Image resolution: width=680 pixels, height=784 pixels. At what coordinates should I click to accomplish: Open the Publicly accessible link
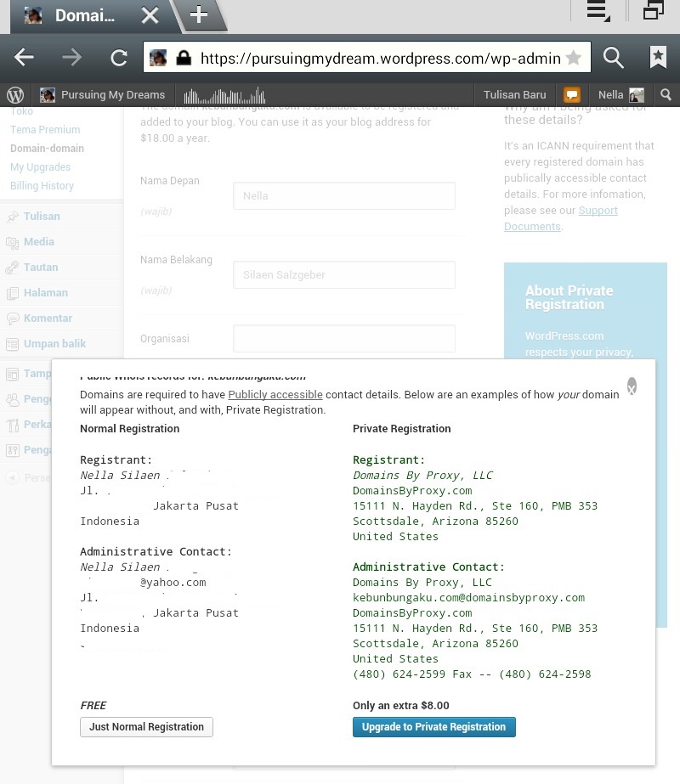pos(275,395)
